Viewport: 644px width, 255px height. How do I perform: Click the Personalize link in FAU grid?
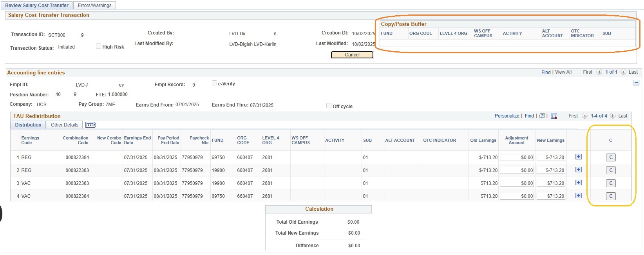coord(507,116)
